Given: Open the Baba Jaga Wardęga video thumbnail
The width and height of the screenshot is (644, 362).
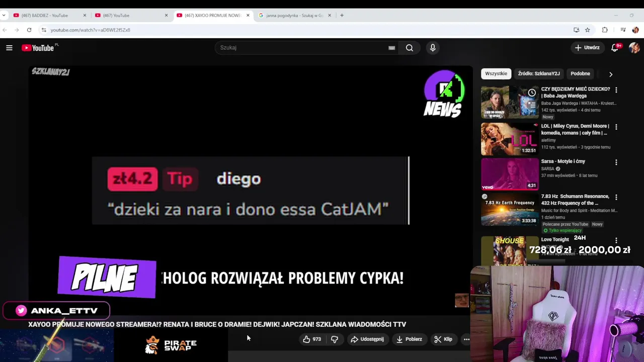Looking at the screenshot, I should point(510,102).
